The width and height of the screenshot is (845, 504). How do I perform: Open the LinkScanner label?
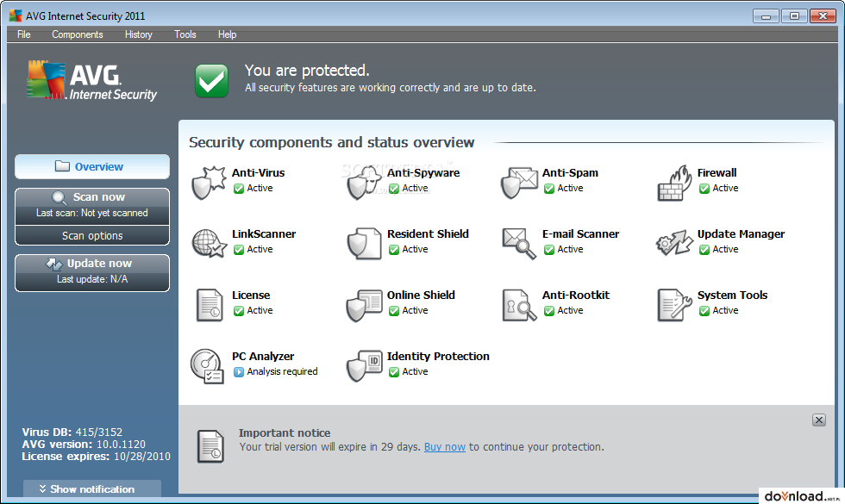(x=264, y=234)
